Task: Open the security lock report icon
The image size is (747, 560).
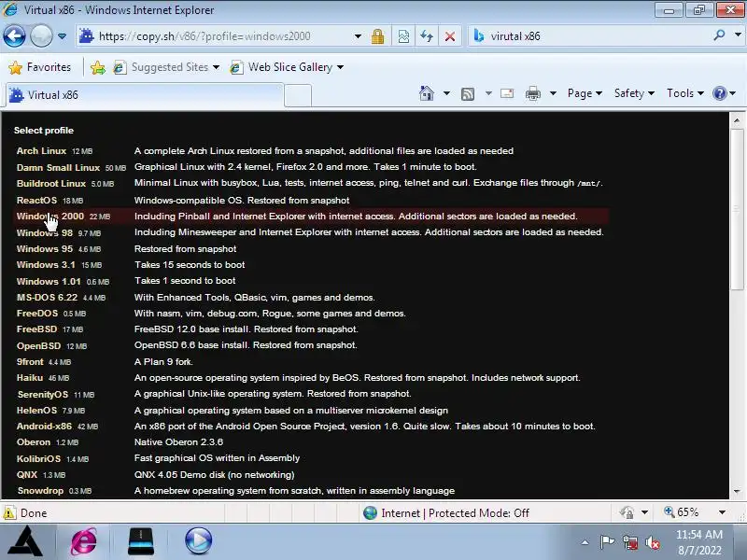Action: 378,36
